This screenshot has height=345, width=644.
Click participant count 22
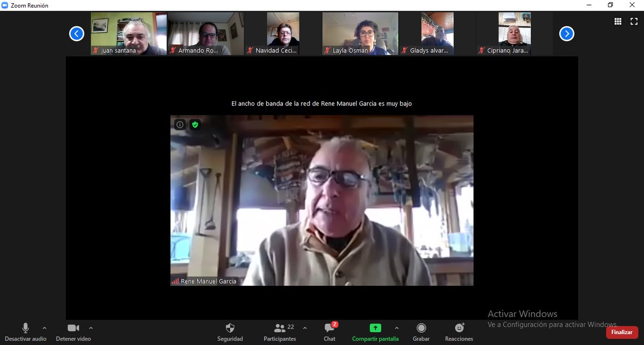point(291,327)
